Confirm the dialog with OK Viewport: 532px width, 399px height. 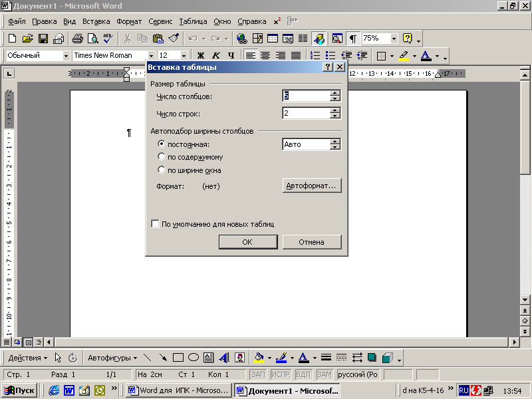tap(248, 242)
